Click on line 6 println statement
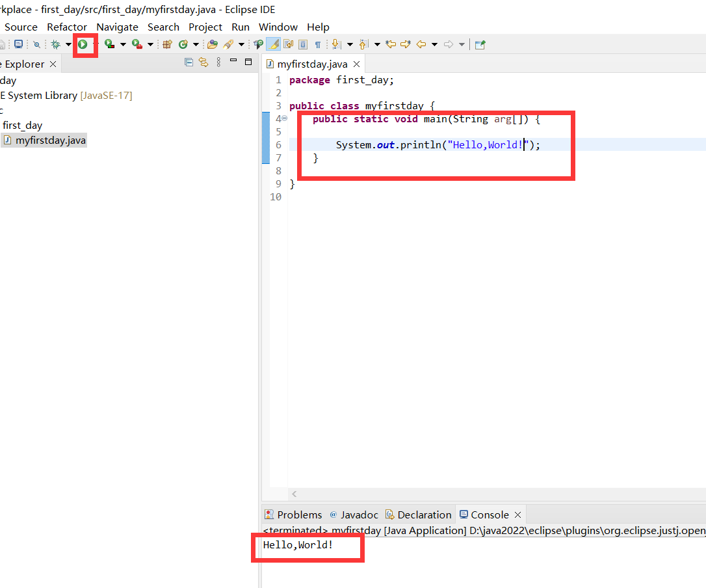The height and width of the screenshot is (588, 706). point(438,144)
